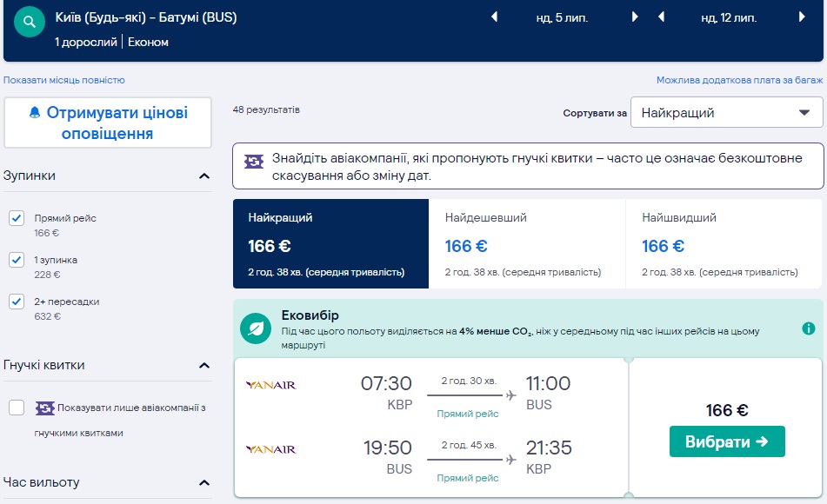Enable flexible tickets only checkbox
827x504 pixels.
point(17,408)
